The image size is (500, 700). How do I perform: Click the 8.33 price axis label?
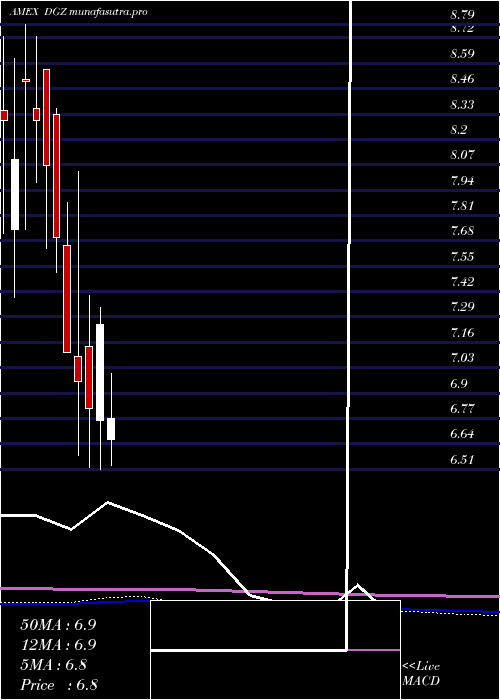point(462,105)
